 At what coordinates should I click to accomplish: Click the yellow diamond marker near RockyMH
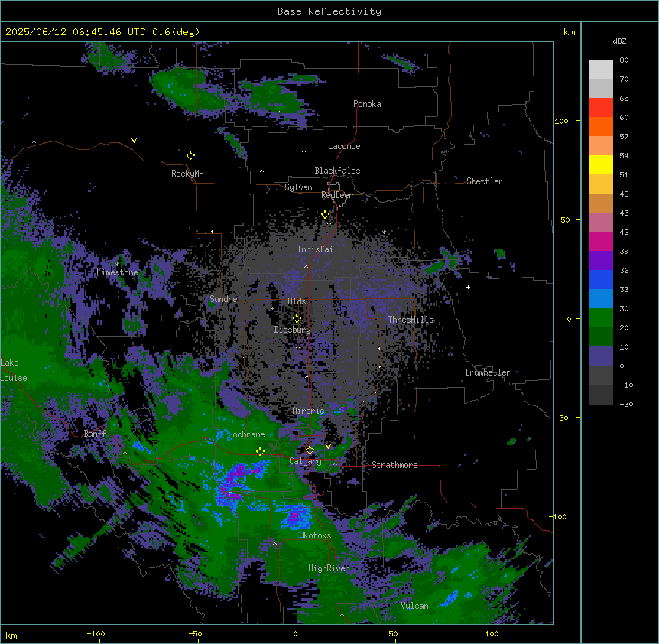[x=191, y=156]
